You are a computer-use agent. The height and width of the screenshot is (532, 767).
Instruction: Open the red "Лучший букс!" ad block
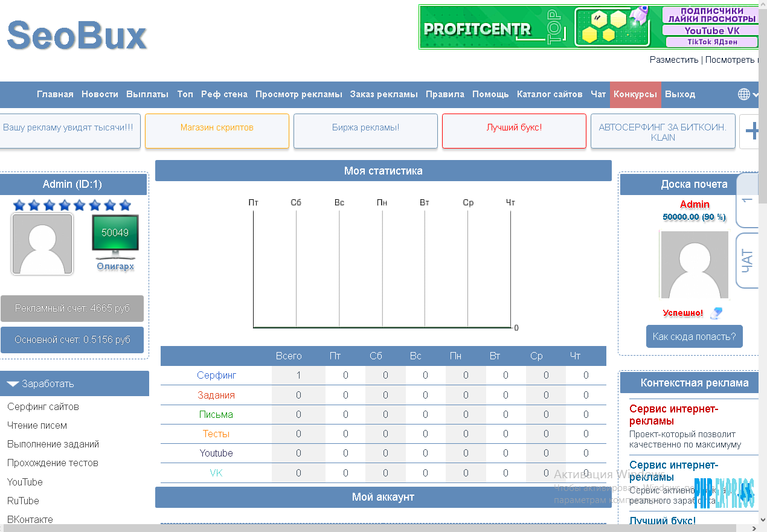514,131
